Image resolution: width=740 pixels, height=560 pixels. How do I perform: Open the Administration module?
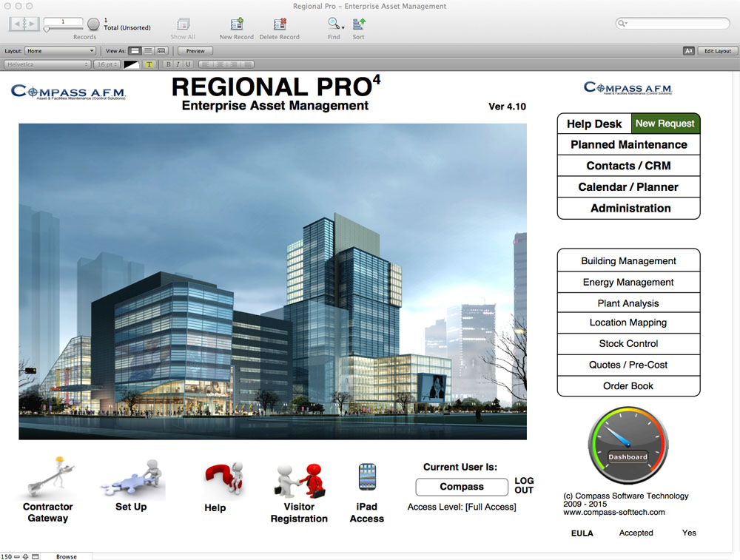[628, 209]
